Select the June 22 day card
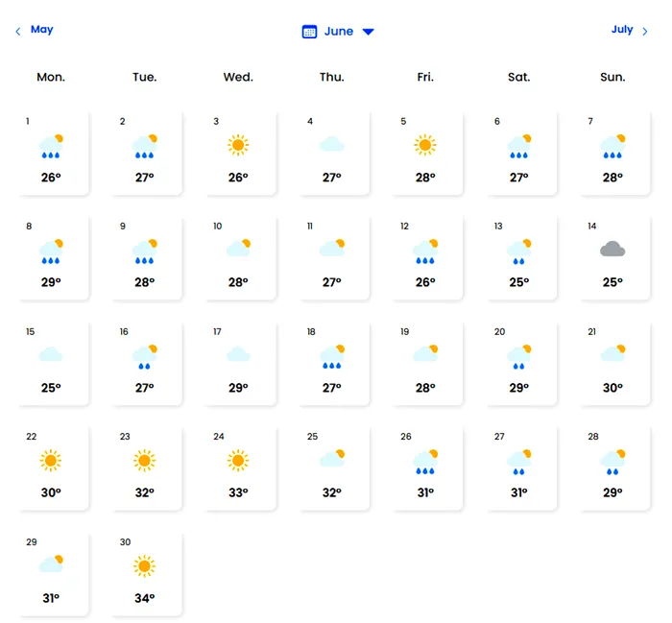This screenshot has height=623, width=672. tap(54, 467)
